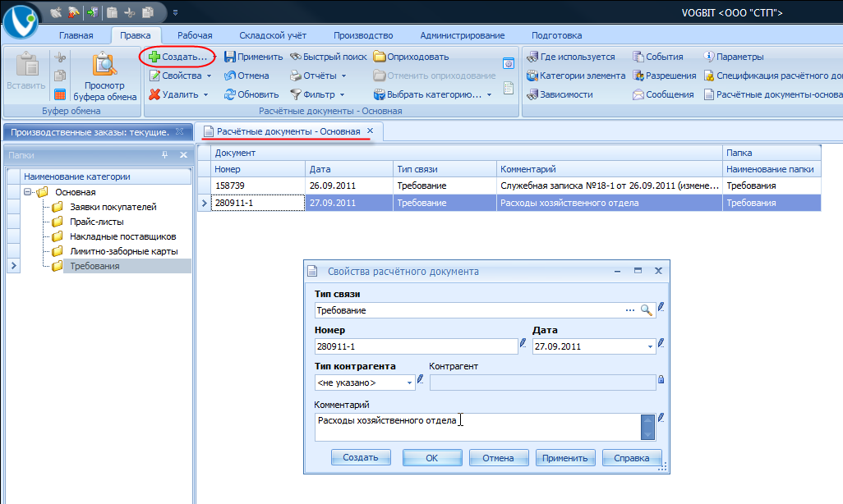Click Создать button in the properties dialog
The height and width of the screenshot is (504, 843).
click(361, 458)
